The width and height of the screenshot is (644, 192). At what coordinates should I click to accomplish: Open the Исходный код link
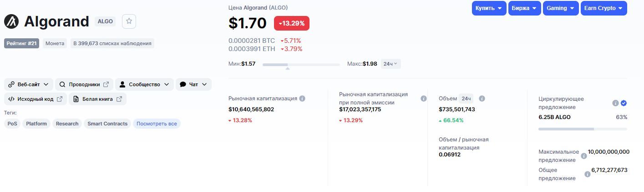click(x=35, y=99)
